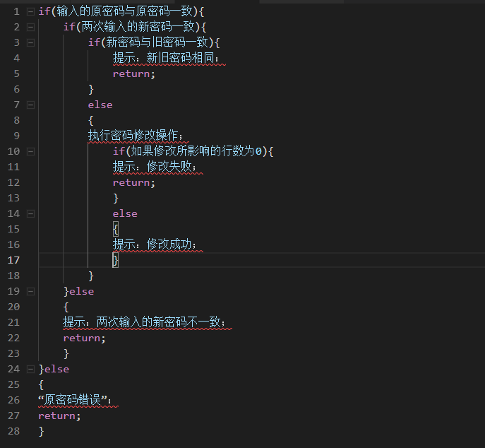Click opening brace on line 20
The image size is (485, 448).
pyautogui.click(x=66, y=307)
